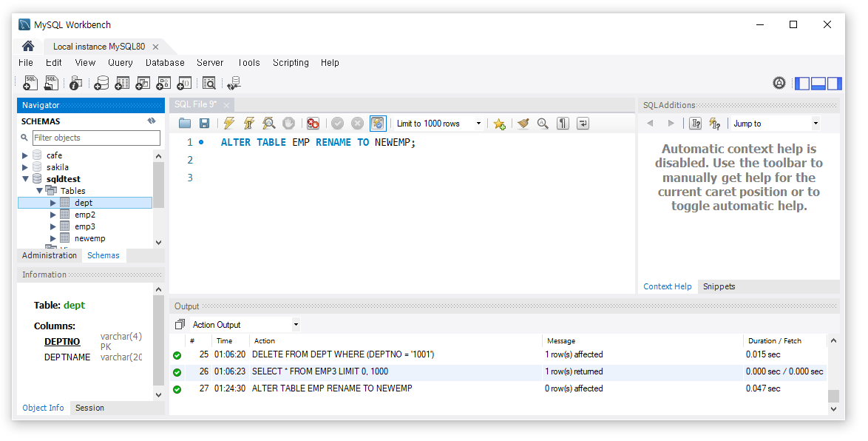Expand the dept table node
The height and width of the screenshot is (441, 868).
(53, 203)
